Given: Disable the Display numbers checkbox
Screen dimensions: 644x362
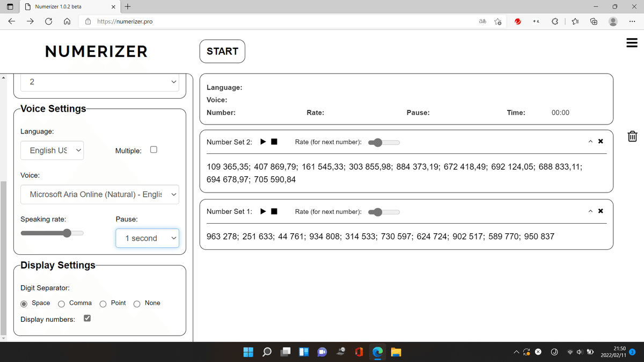Looking at the screenshot, I should (87, 317).
